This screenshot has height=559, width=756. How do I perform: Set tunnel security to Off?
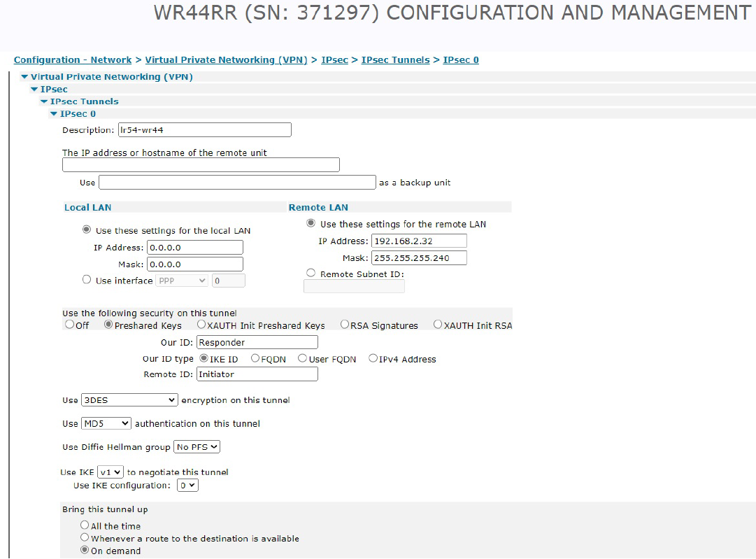70,325
